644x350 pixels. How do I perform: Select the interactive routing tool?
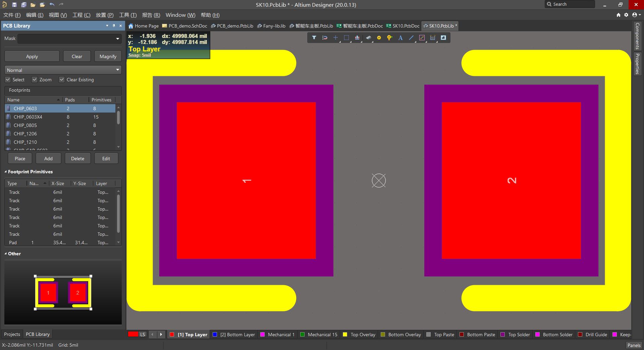click(x=422, y=38)
